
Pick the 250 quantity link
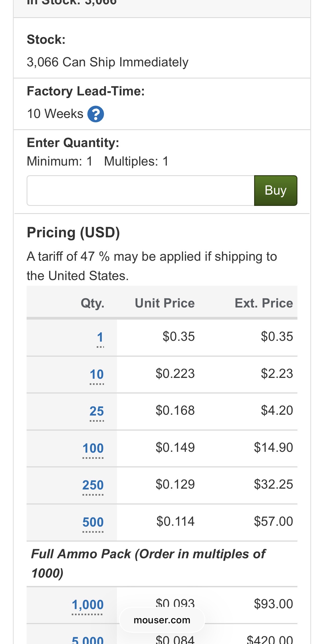pos(93,485)
